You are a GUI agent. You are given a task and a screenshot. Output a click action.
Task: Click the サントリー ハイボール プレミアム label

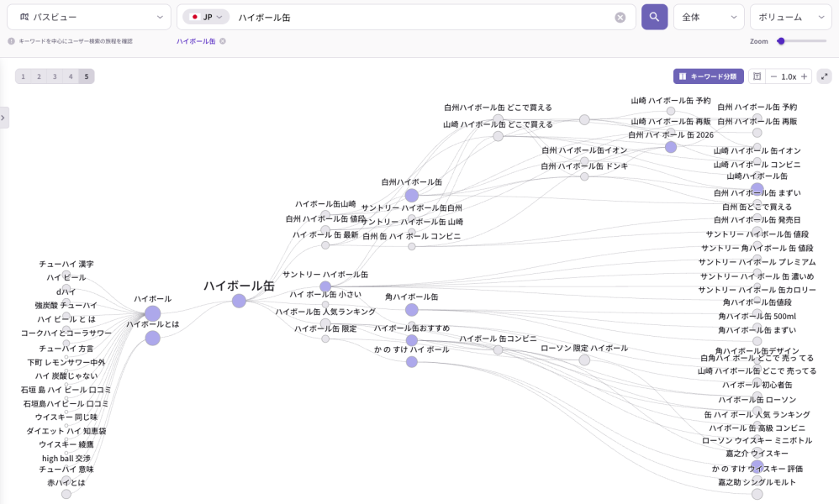pos(757,262)
